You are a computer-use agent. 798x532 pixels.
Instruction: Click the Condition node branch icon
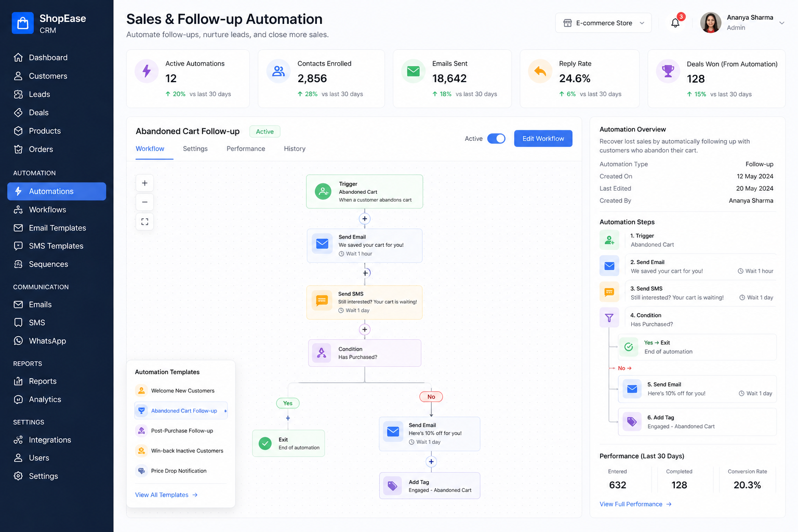click(322, 353)
